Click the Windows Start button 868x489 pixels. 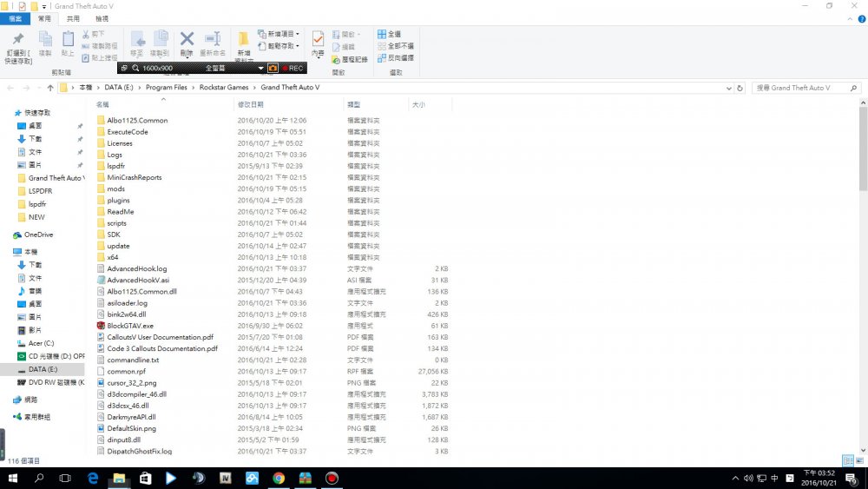pyautogui.click(x=12, y=478)
